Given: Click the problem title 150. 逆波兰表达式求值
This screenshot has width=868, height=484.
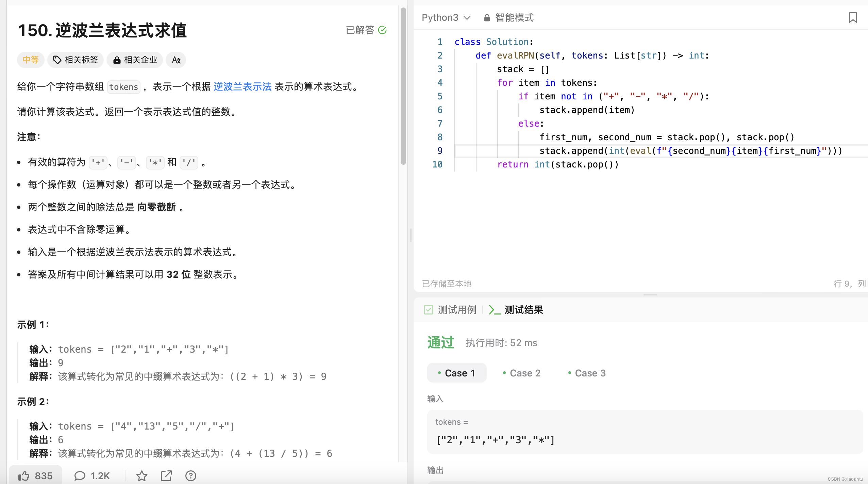Looking at the screenshot, I should 102,30.
